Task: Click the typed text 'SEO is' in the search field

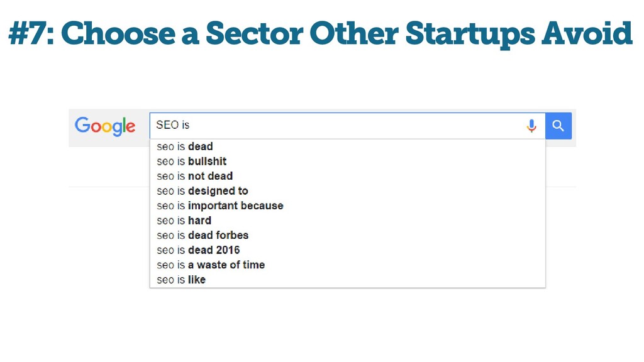Action: (x=173, y=125)
